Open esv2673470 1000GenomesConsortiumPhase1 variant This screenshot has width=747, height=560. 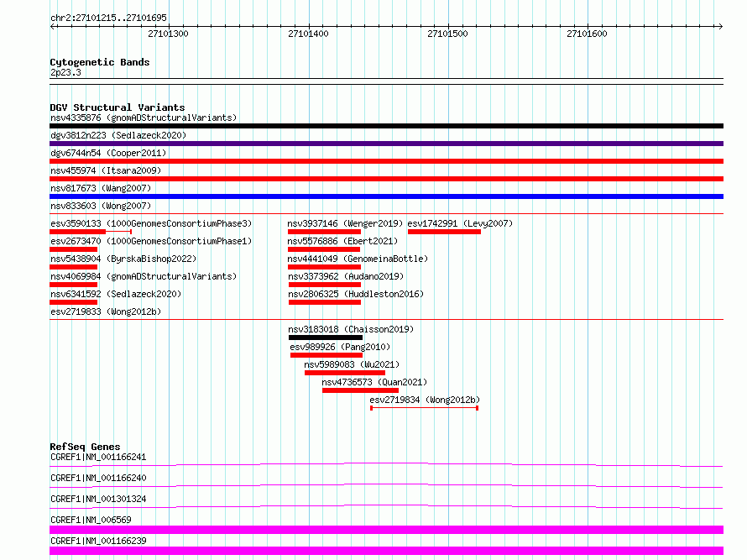coord(151,241)
